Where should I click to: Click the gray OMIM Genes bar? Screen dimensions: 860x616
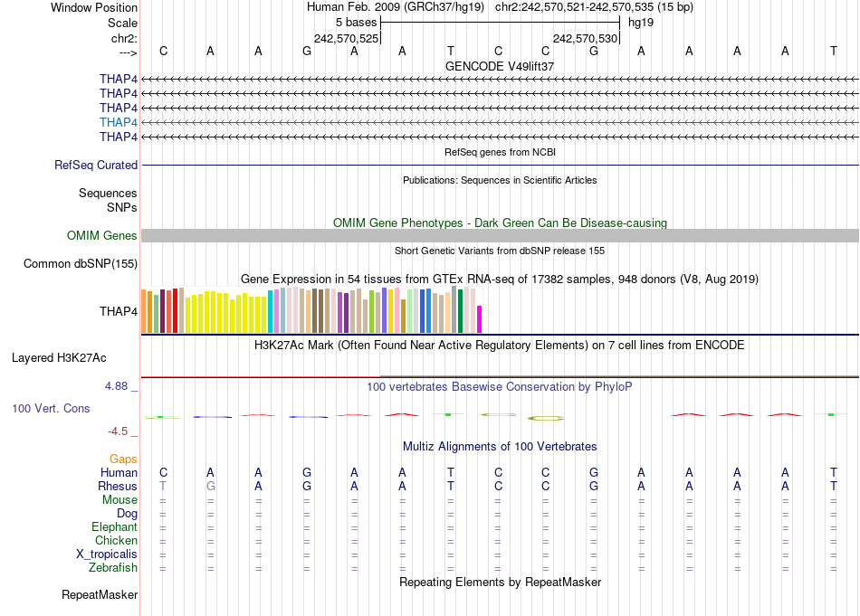(x=500, y=236)
